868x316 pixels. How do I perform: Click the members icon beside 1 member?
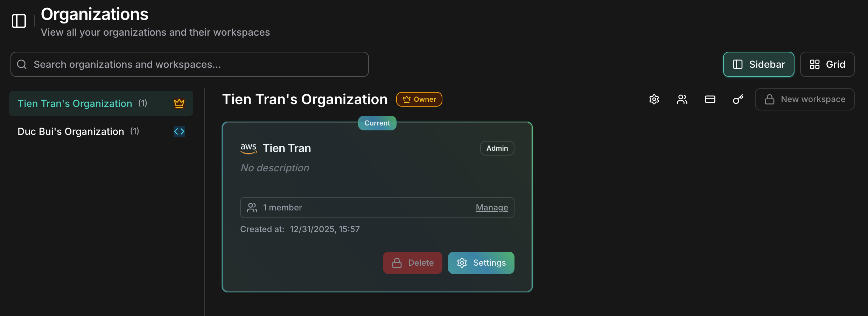[252, 207]
